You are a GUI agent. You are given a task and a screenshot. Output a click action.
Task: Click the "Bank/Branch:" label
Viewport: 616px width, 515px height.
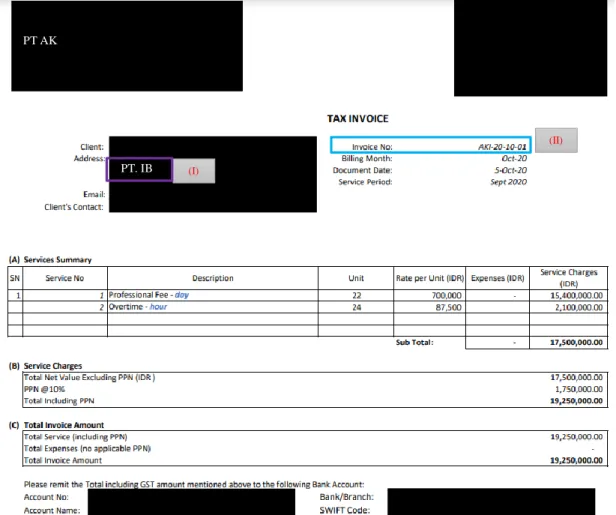point(346,497)
